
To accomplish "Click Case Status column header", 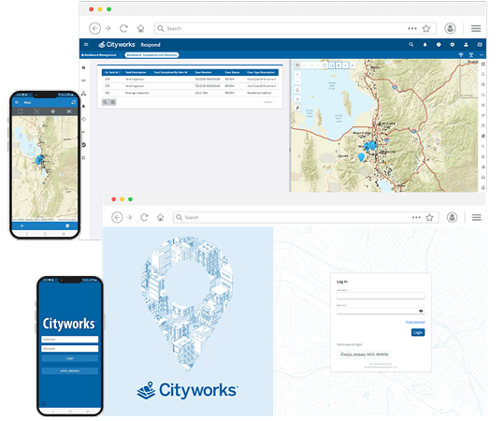I will [x=232, y=72].
